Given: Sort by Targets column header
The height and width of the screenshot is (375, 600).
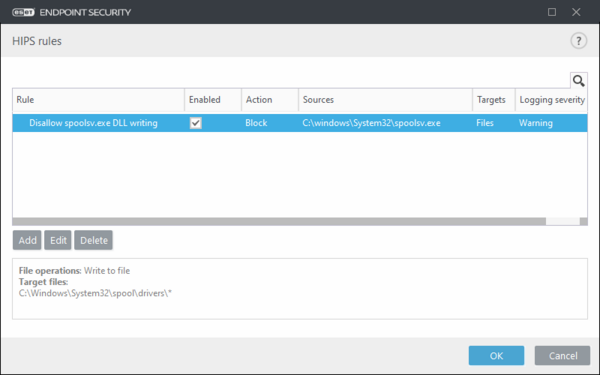Looking at the screenshot, I should (494, 100).
